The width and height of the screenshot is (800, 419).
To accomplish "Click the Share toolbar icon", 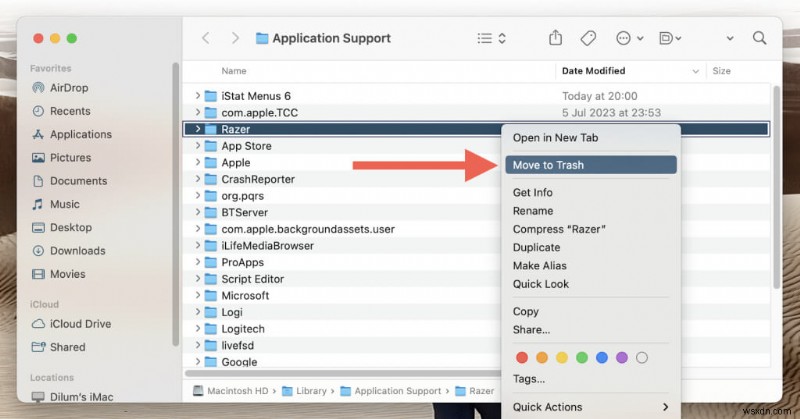I will (x=556, y=38).
